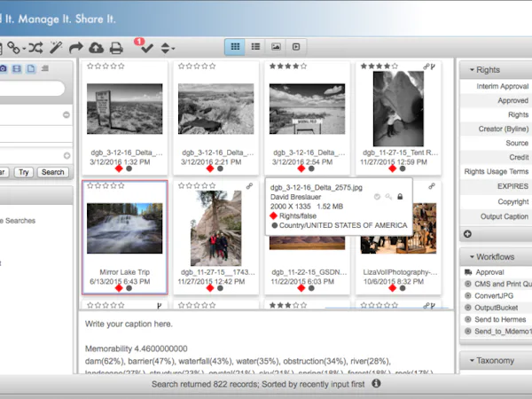The width and height of the screenshot is (532, 399).
Task: Click link icon on LizaVollPhotography card
Action: click(x=432, y=186)
